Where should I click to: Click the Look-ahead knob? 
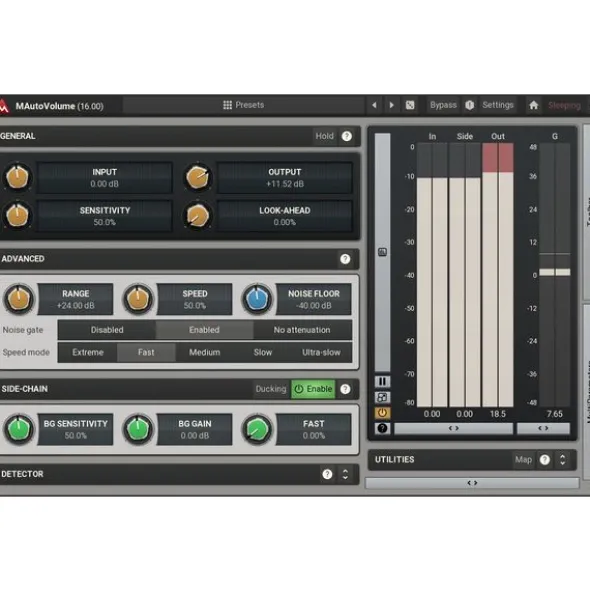click(x=198, y=216)
